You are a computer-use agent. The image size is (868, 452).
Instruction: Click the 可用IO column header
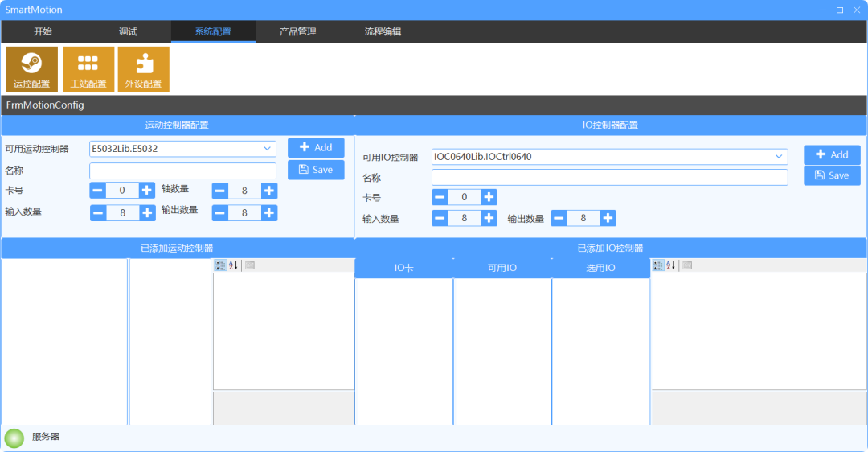pyautogui.click(x=502, y=268)
